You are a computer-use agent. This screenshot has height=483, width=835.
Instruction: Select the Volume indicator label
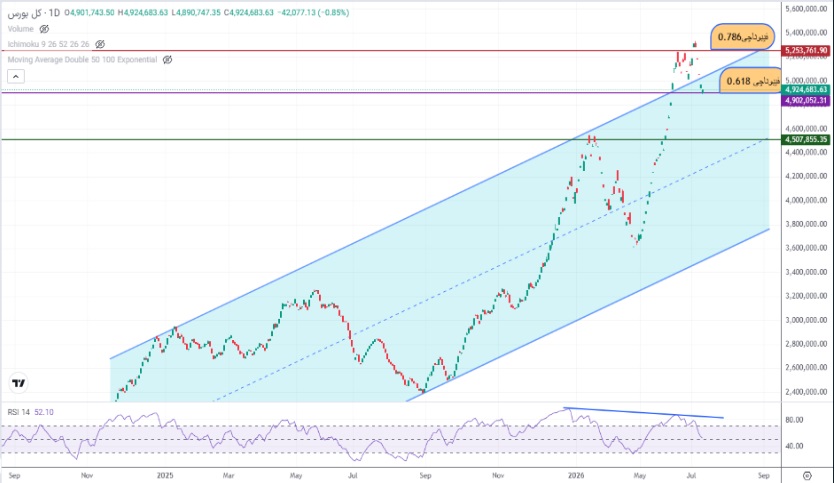click(x=21, y=29)
